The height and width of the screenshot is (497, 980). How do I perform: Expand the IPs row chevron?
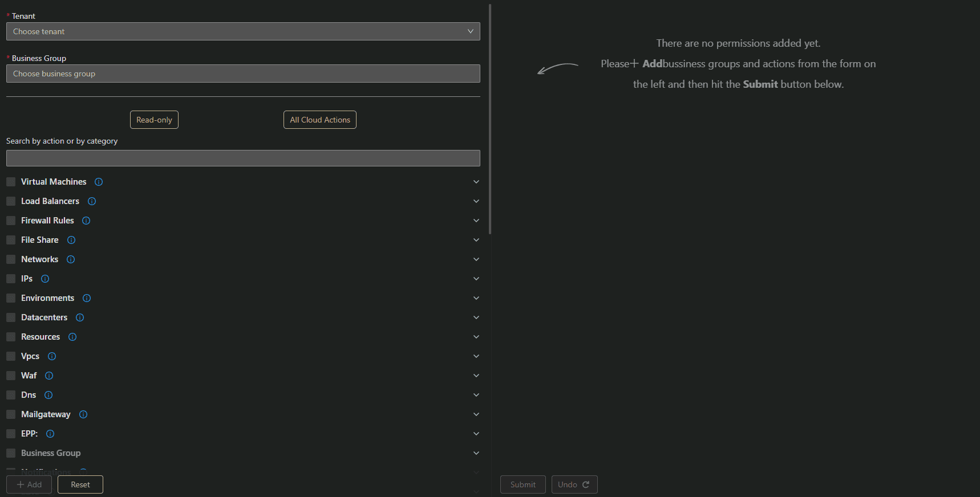476,279
